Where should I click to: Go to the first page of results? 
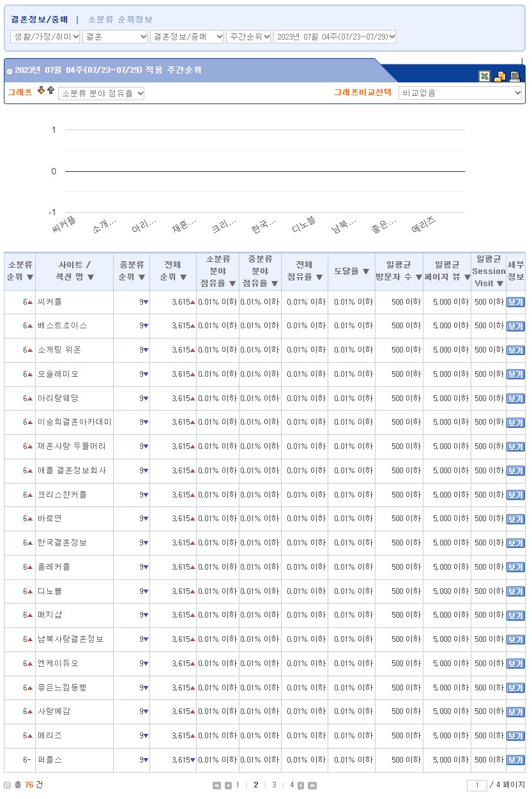[217, 786]
